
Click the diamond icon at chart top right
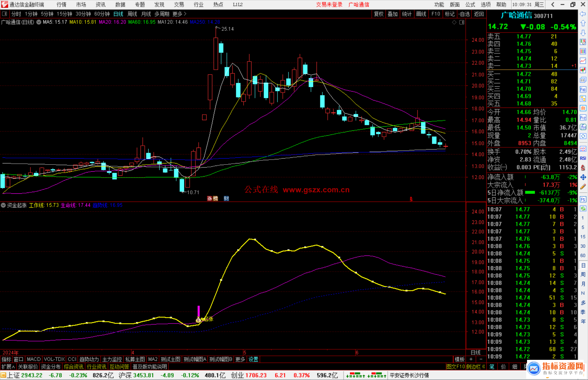coord(454,22)
